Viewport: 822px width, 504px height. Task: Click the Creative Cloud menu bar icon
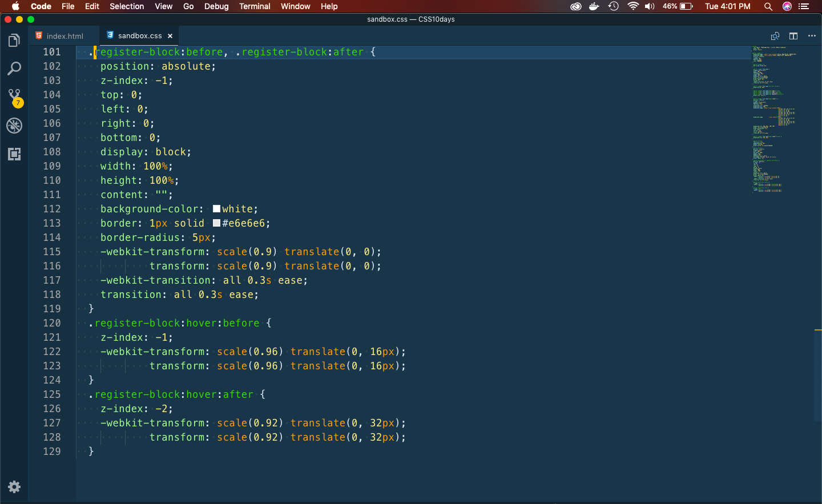click(576, 6)
